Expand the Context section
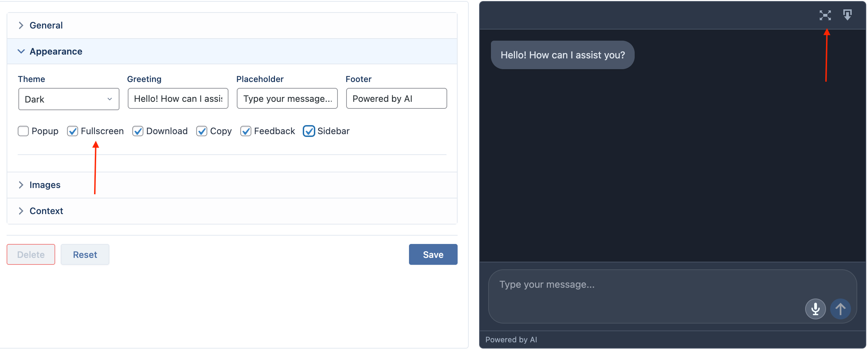The height and width of the screenshot is (351, 868). tap(232, 211)
